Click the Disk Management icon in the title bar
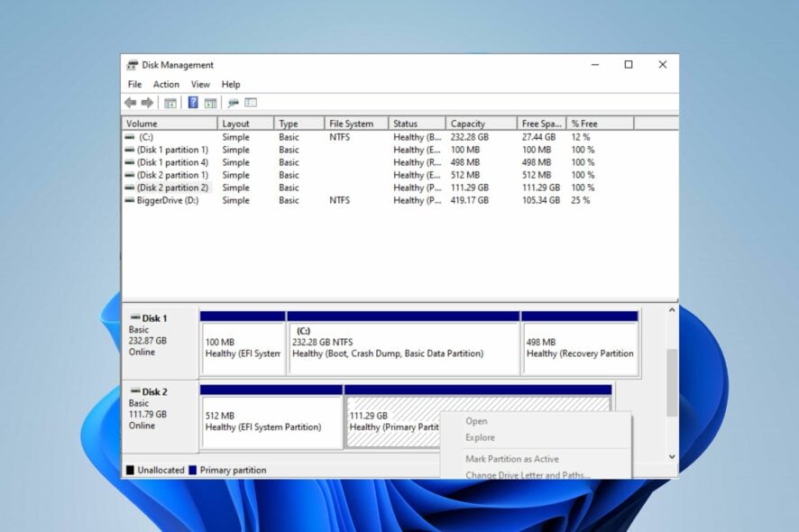Image resolution: width=799 pixels, height=532 pixels. click(x=133, y=64)
